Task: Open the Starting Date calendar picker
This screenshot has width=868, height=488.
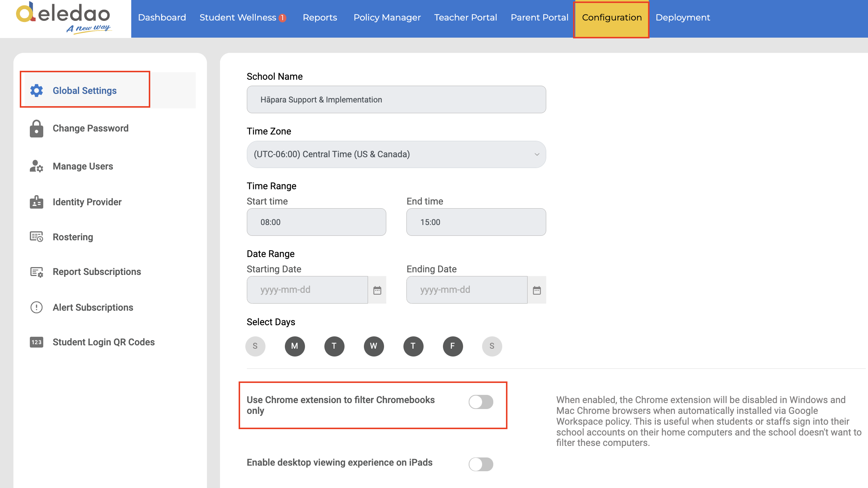Action: coord(377,290)
